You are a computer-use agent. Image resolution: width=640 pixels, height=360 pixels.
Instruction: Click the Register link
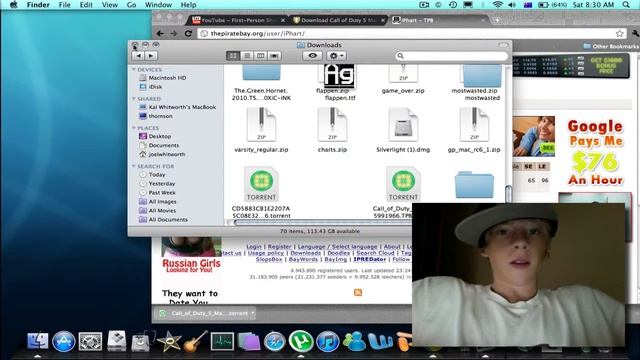click(x=280, y=247)
